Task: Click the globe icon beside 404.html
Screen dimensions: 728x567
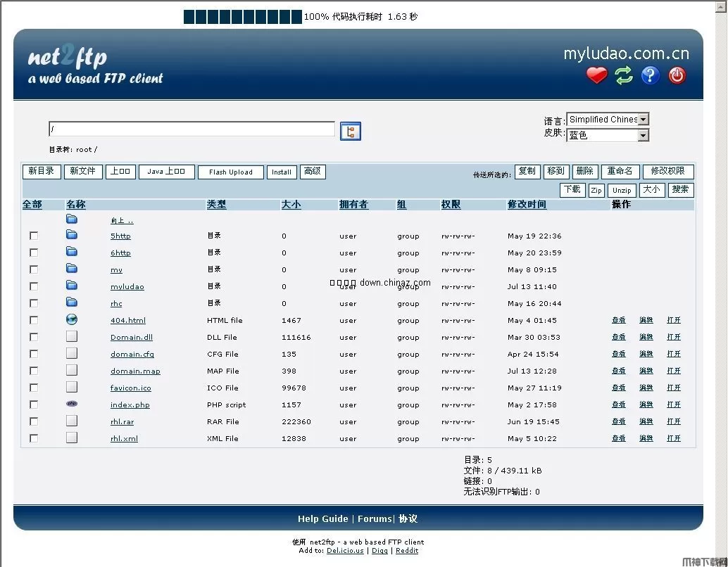Action: (71, 318)
